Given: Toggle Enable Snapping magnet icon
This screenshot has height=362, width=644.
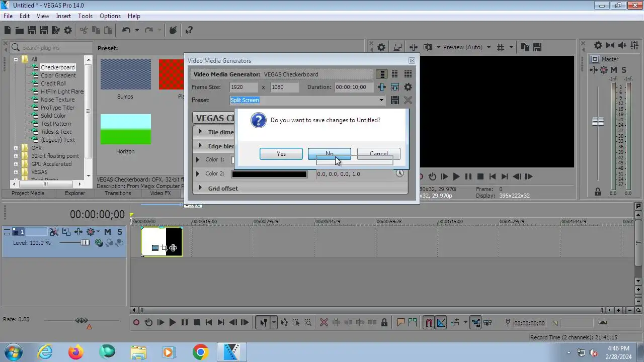Looking at the screenshot, I should pyautogui.click(x=429, y=323).
